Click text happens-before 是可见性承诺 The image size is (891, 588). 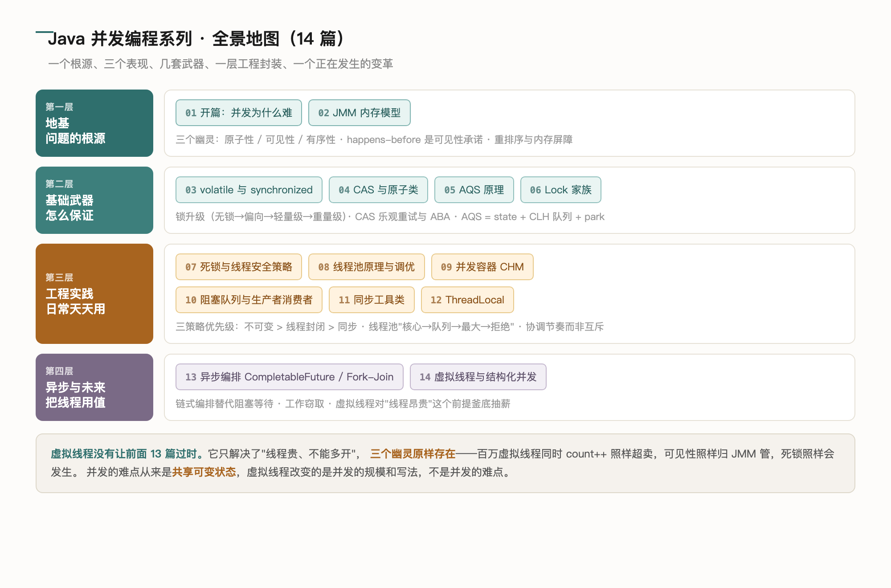(x=415, y=140)
